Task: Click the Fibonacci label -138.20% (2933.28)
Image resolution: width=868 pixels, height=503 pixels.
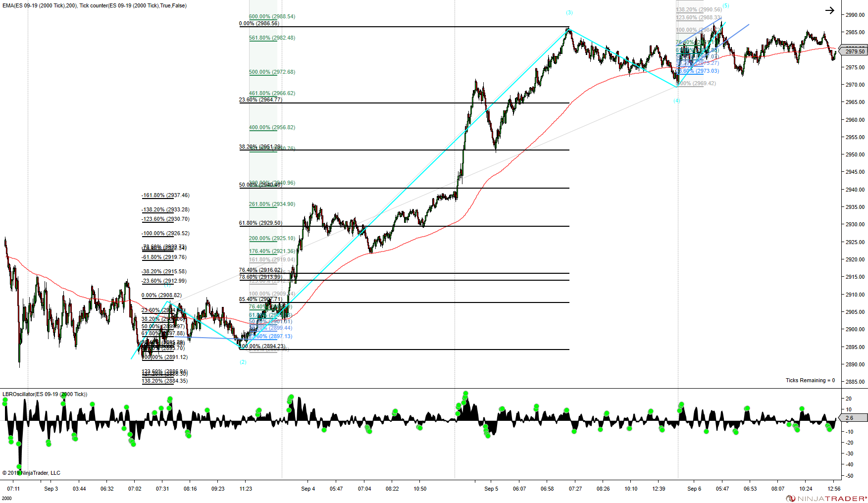Action: tap(165, 209)
